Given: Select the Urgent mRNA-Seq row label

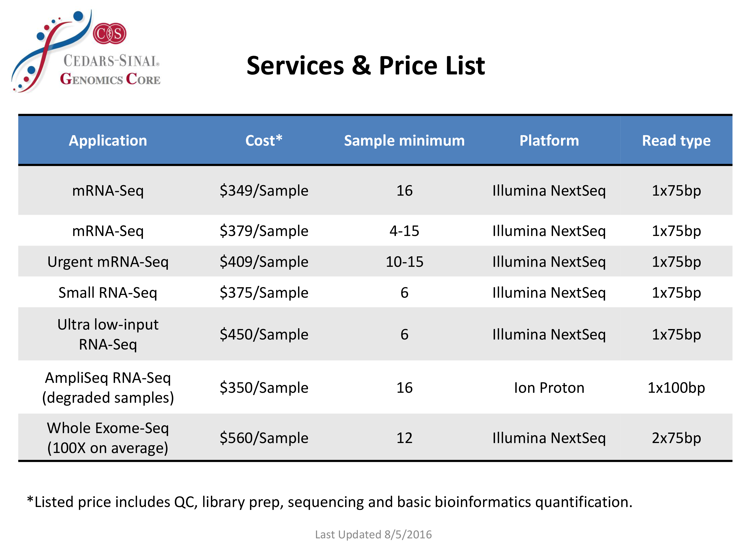Looking at the screenshot, I should click(x=108, y=262).
